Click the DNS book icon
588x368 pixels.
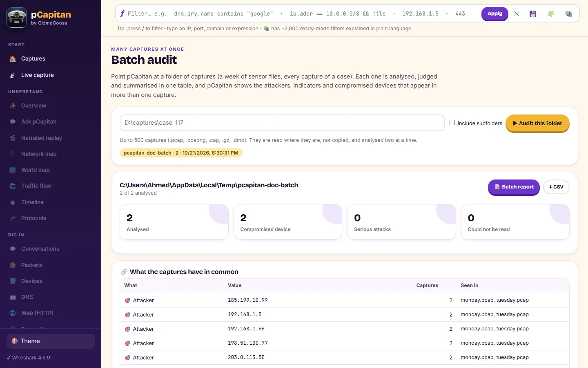pos(13,297)
